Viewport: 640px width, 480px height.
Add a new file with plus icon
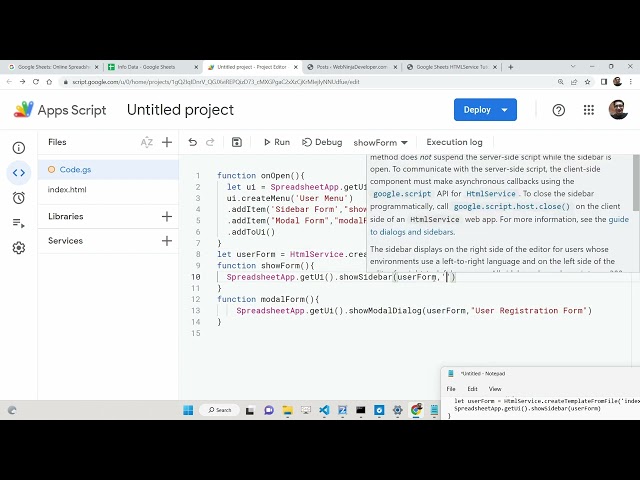coord(167,142)
